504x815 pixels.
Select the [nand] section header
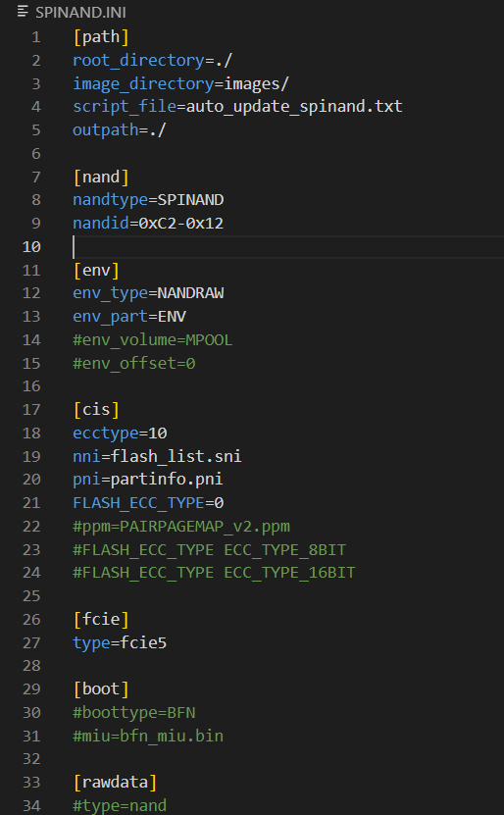pos(101,178)
